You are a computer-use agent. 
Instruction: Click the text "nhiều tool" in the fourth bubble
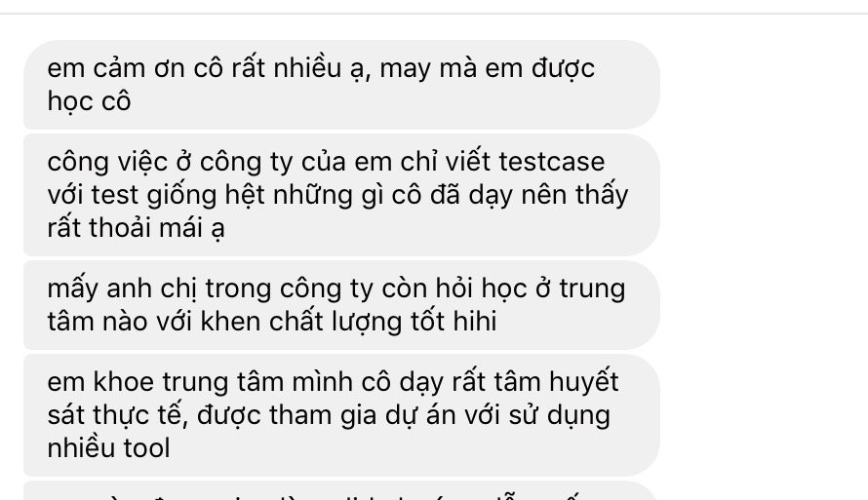pos(108,448)
